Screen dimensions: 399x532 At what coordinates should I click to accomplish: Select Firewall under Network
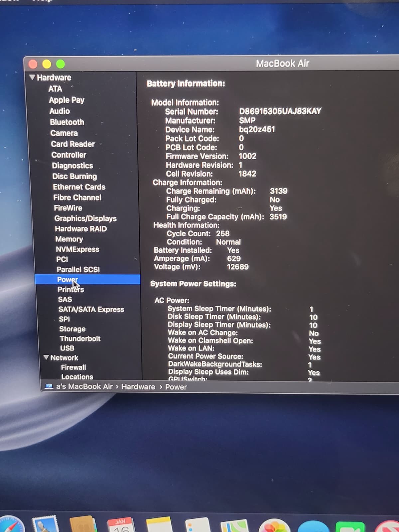pyautogui.click(x=73, y=367)
